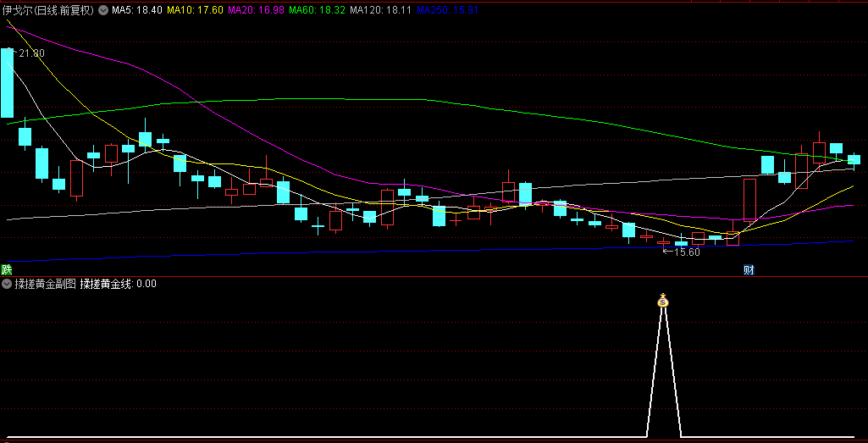Image resolution: width=868 pixels, height=443 pixels.
Task: Click the 揉搓黄金线: 0.00 value
Action: click(118, 284)
